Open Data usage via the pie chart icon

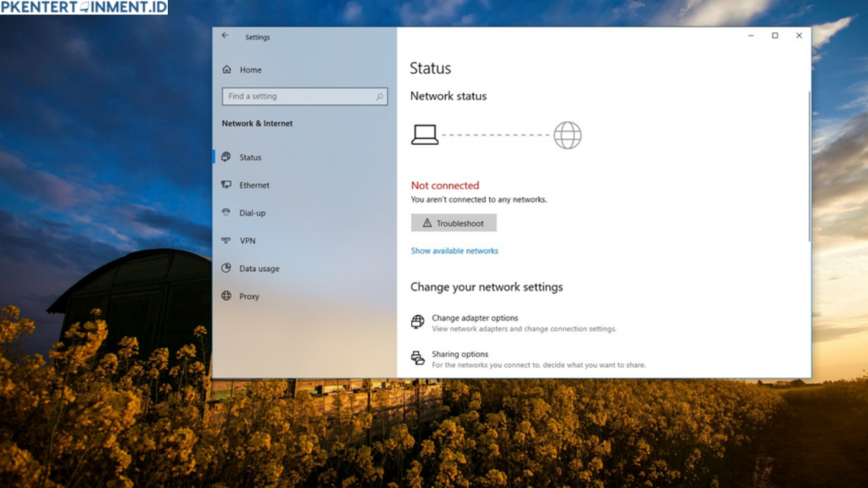coord(225,269)
